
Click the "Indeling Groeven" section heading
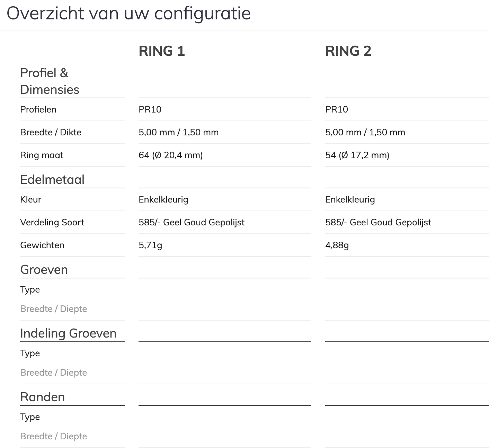68,333
